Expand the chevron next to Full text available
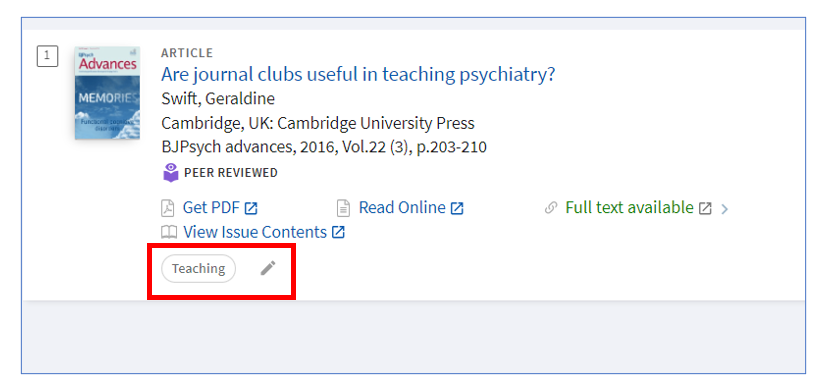825x390 pixels. pos(725,209)
